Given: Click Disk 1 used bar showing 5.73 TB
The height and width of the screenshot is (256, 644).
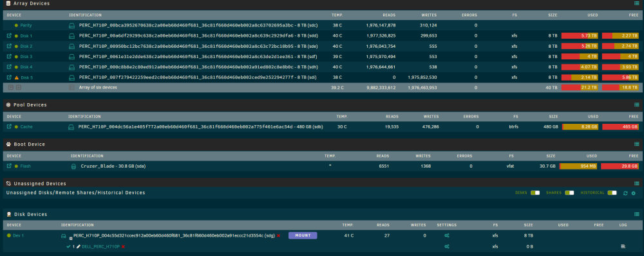Looking at the screenshot, I should tap(580, 36).
